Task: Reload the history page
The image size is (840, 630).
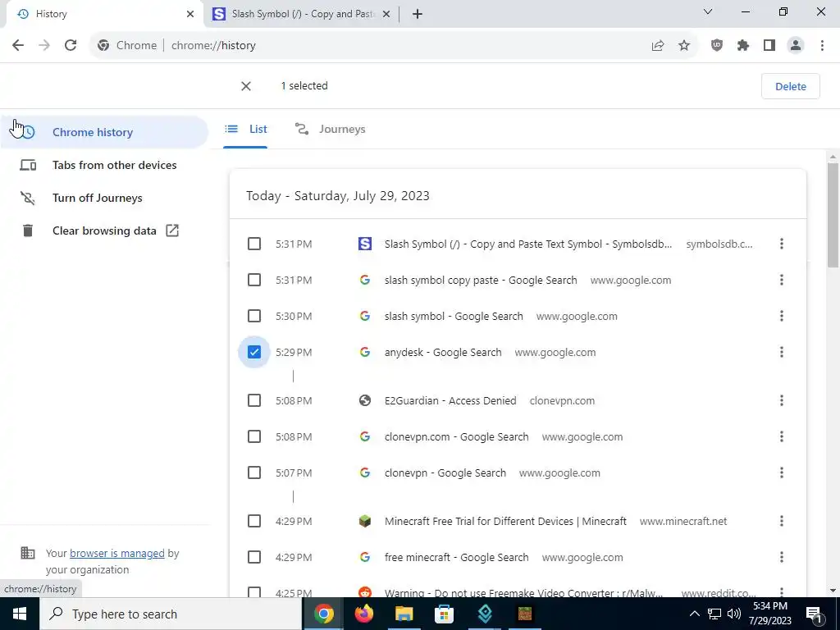Action: pyautogui.click(x=71, y=46)
